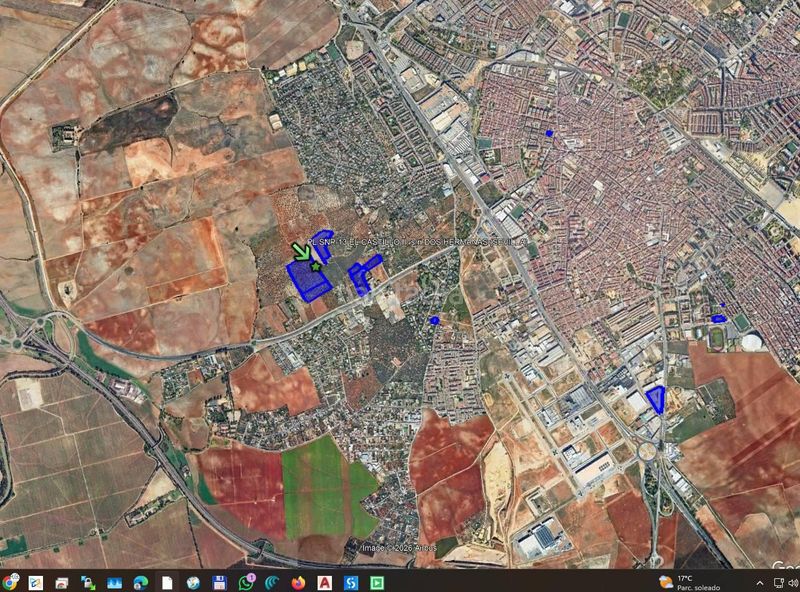Screen dimensions: 800x592
Task: Open the green play-button taskbar app
Action: (x=377, y=582)
